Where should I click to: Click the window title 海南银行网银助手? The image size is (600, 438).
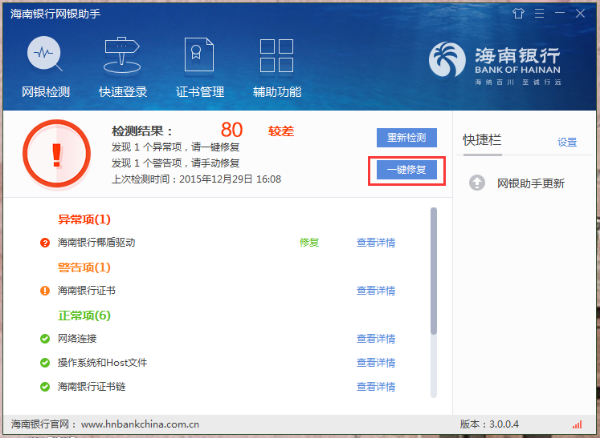click(55, 14)
